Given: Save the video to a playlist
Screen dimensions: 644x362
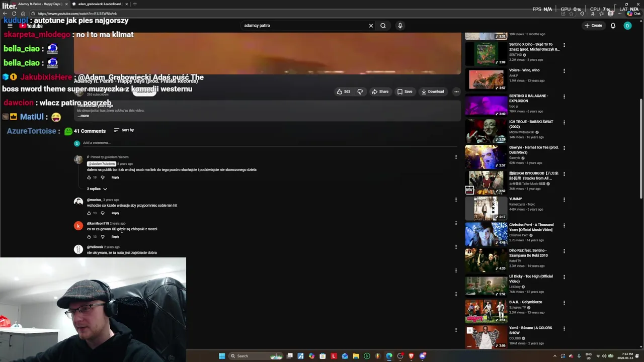Looking at the screenshot, I should tap(405, 92).
